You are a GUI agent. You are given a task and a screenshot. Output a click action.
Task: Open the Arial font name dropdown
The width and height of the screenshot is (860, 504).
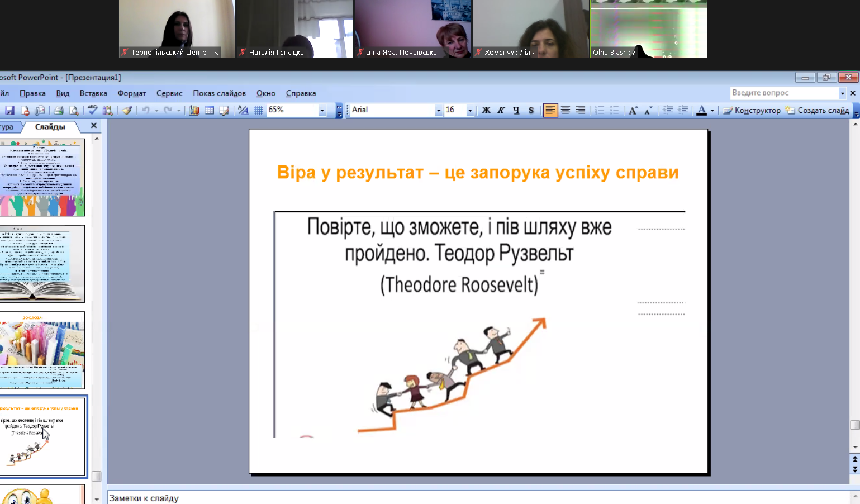(x=438, y=110)
